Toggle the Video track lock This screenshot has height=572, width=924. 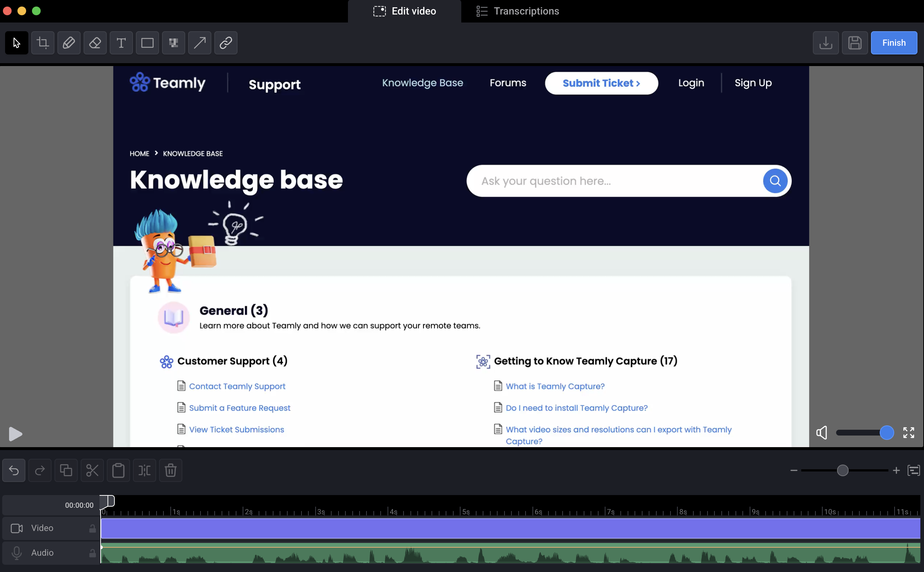click(92, 528)
